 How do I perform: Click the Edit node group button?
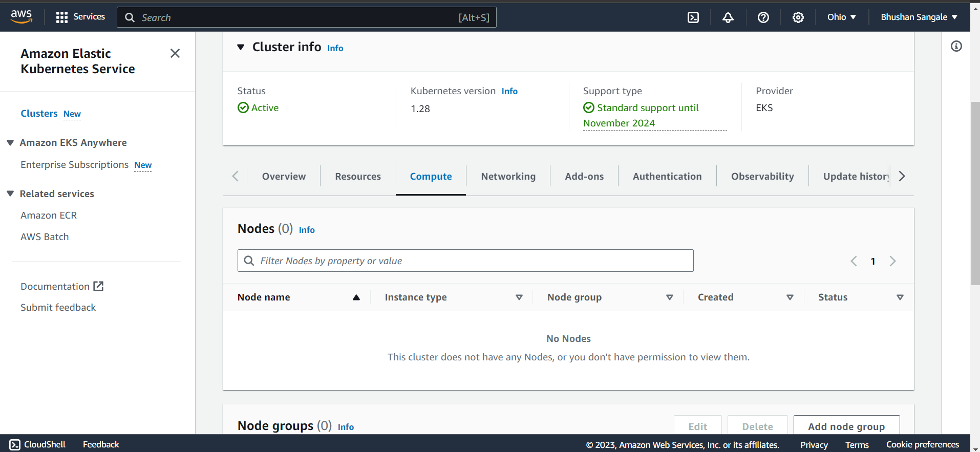(x=697, y=426)
